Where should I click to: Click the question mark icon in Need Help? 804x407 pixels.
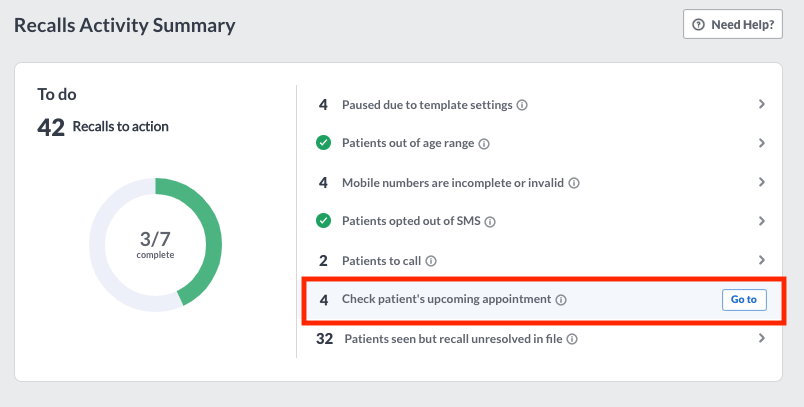698,25
